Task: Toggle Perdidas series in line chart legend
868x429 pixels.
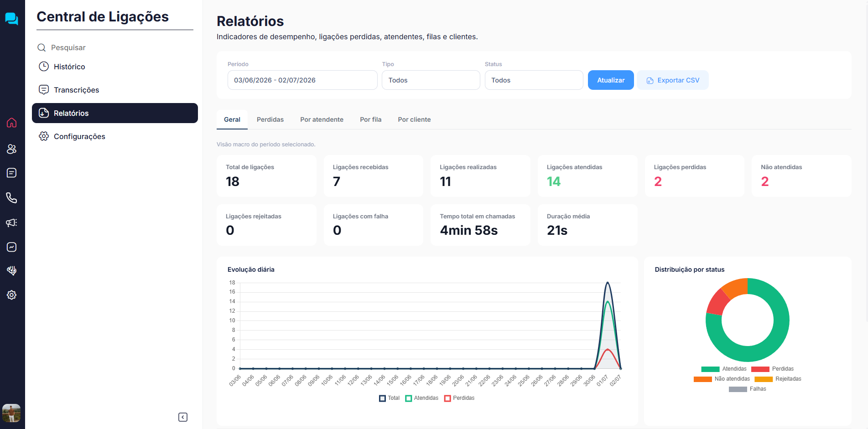Action: [x=459, y=398]
